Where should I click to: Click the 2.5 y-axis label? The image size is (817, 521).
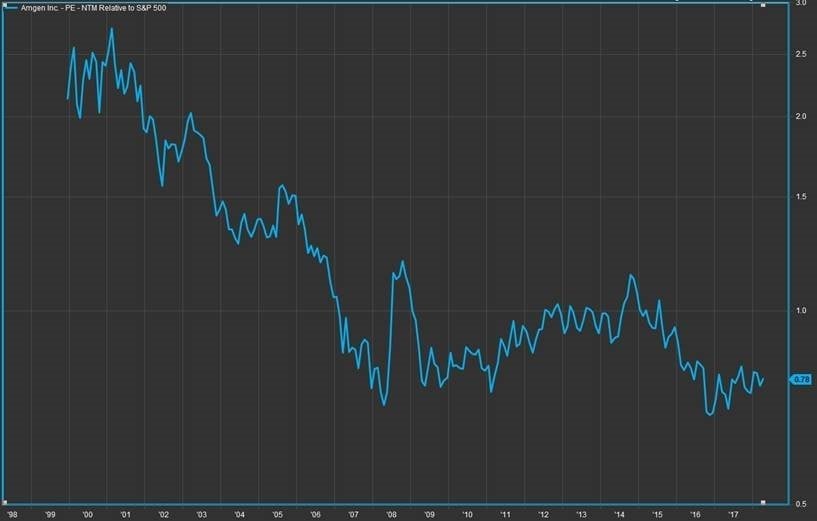point(800,54)
